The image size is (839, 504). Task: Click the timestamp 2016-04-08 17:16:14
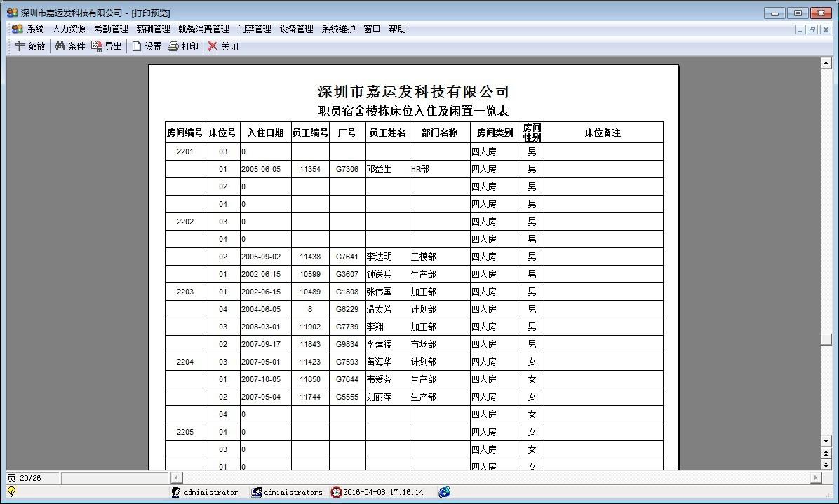point(383,492)
